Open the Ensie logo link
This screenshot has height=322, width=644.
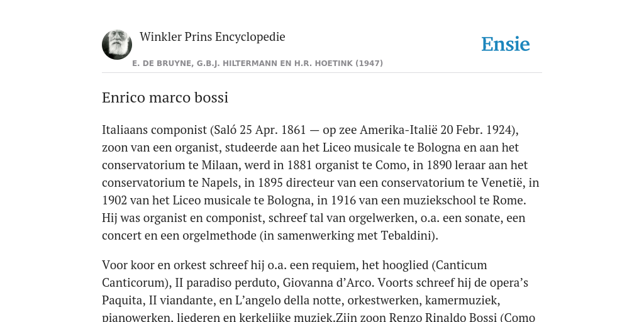[x=506, y=44]
